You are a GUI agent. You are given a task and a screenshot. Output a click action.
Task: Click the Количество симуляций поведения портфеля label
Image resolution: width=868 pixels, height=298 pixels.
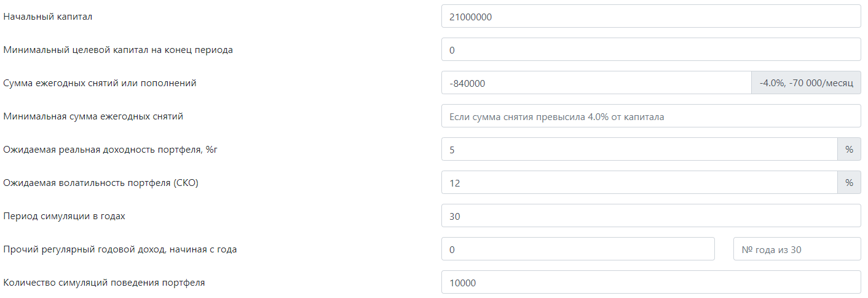click(x=104, y=283)
